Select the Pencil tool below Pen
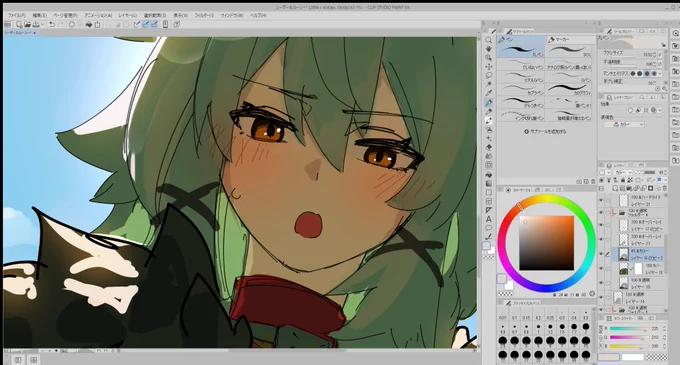This screenshot has width=680, height=365. pos(488,111)
